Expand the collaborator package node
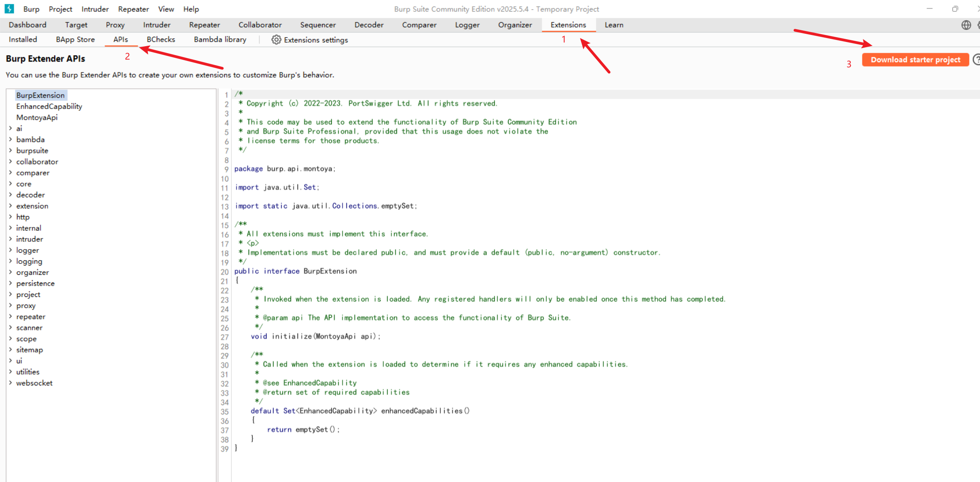 pyautogui.click(x=10, y=161)
